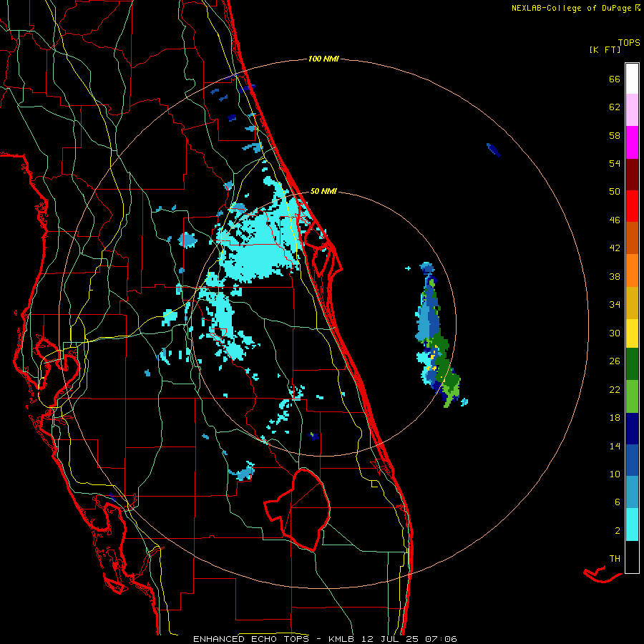644x644 pixels.
Task: Click the white 66 kft color swatch
Action: click(632, 79)
